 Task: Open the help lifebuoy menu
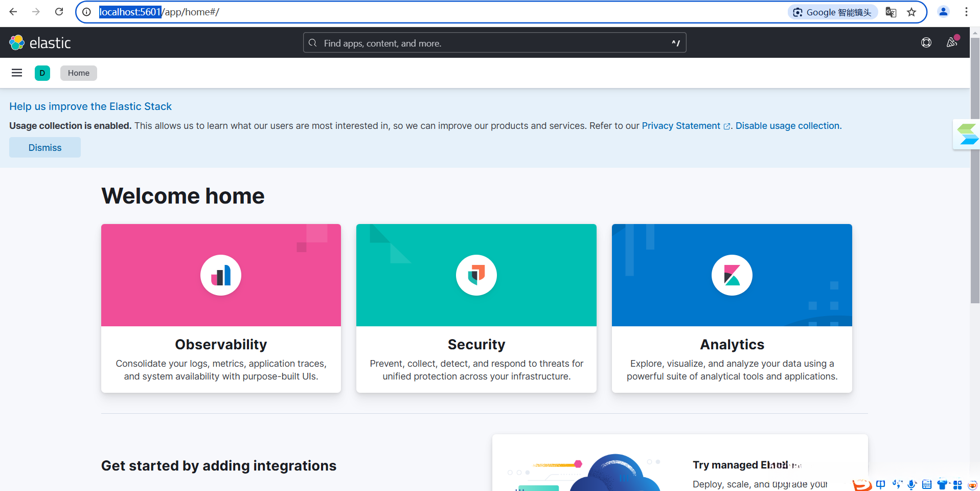click(926, 42)
